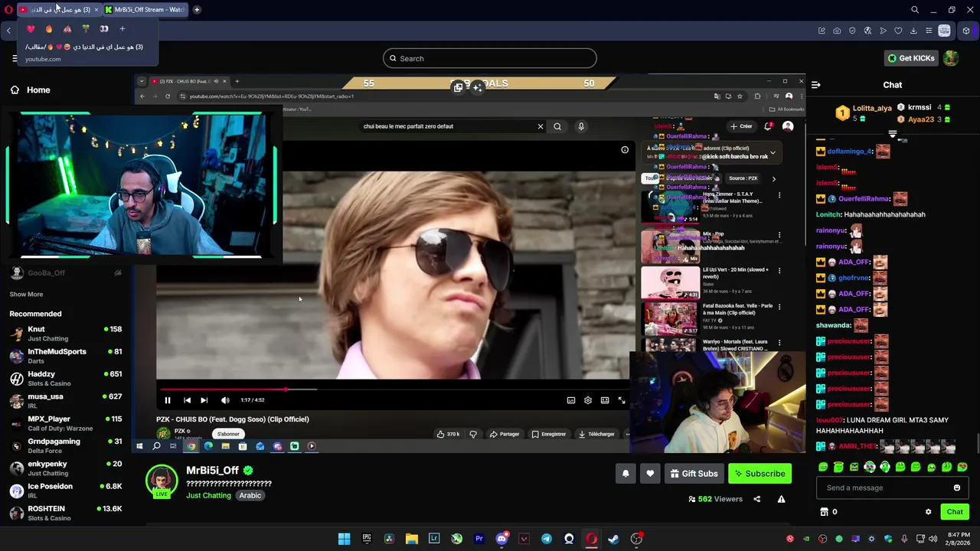Image resolution: width=980 pixels, height=551 pixels.
Task: Click taskbar clock showing 8:47 PM
Action: (959, 539)
